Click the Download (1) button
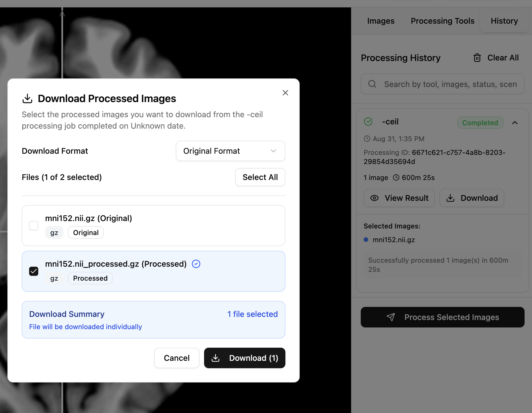The width and height of the screenshot is (532, 413). (x=245, y=358)
